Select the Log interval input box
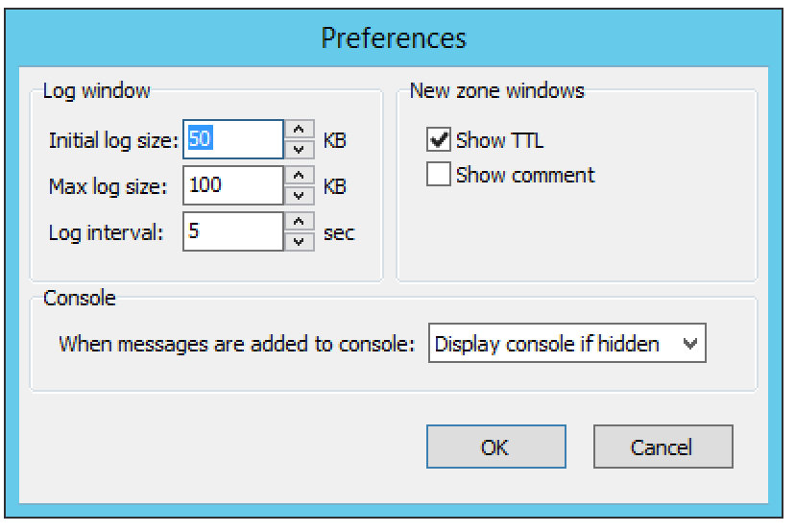 click(x=233, y=231)
